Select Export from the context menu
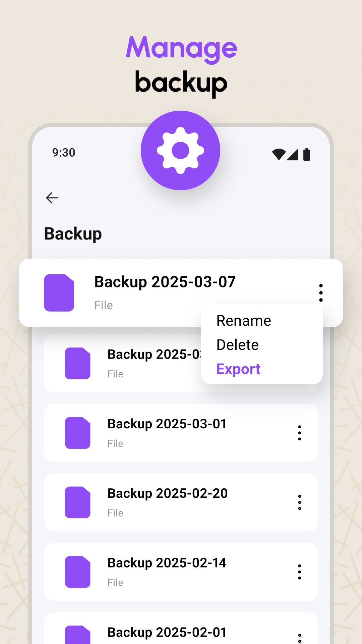Image resolution: width=362 pixels, height=644 pixels. tap(238, 369)
